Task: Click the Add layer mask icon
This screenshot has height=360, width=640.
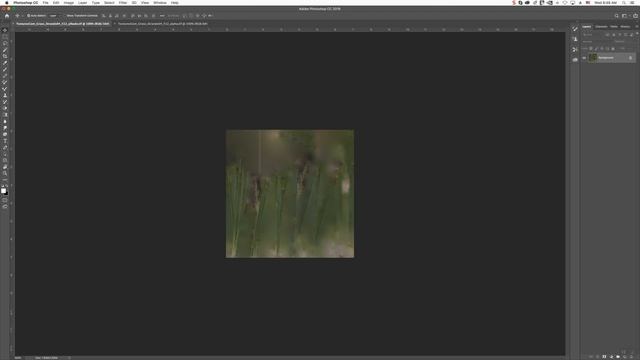Action: (604, 356)
